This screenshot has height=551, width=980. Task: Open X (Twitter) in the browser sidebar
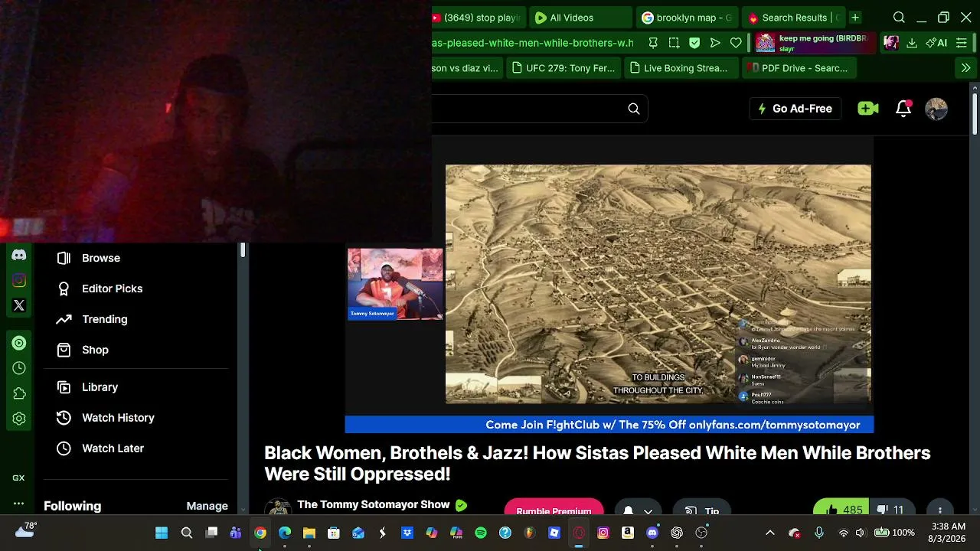coord(19,305)
